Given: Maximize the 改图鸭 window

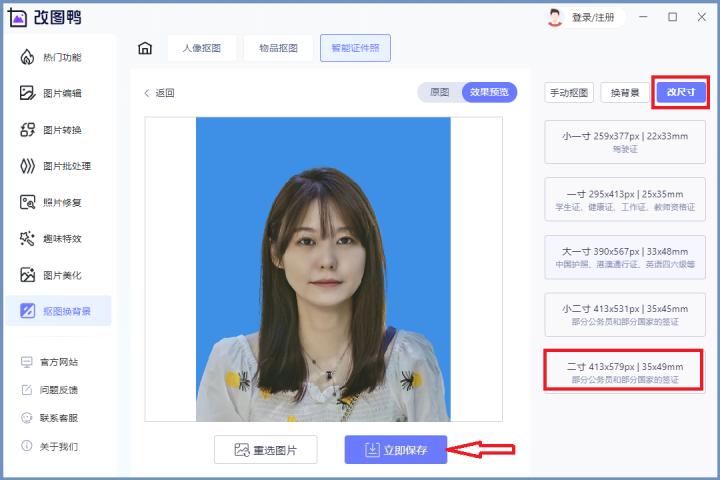Looking at the screenshot, I should point(672,17).
